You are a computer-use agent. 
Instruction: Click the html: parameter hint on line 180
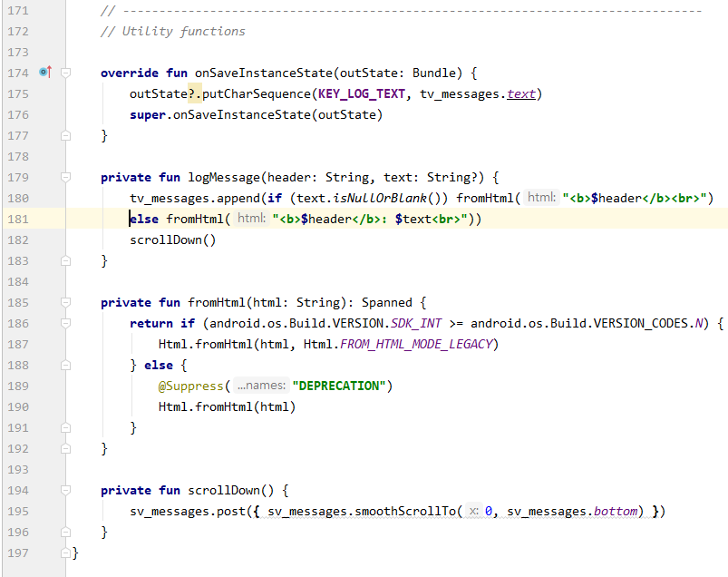[x=541, y=198]
